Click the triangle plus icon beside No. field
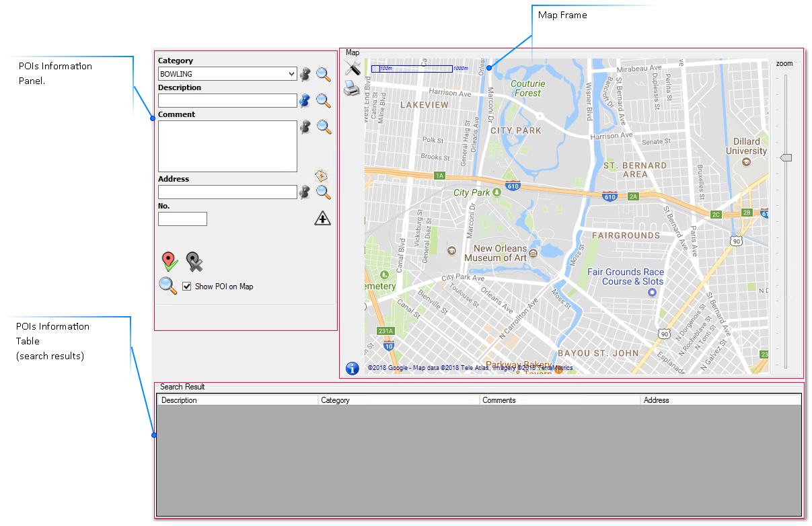Image resolution: width=812 pixels, height=526 pixels. (x=323, y=218)
